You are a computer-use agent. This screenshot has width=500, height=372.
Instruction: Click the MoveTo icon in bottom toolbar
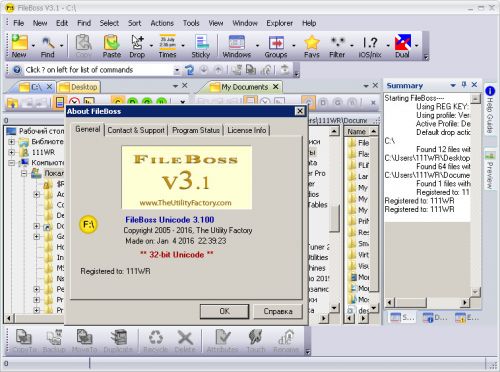point(85,341)
